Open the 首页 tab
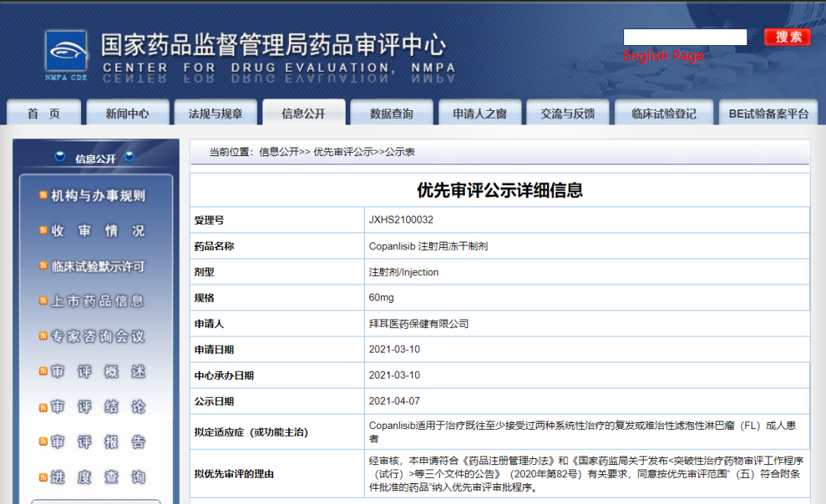The width and height of the screenshot is (826, 504). [44, 112]
